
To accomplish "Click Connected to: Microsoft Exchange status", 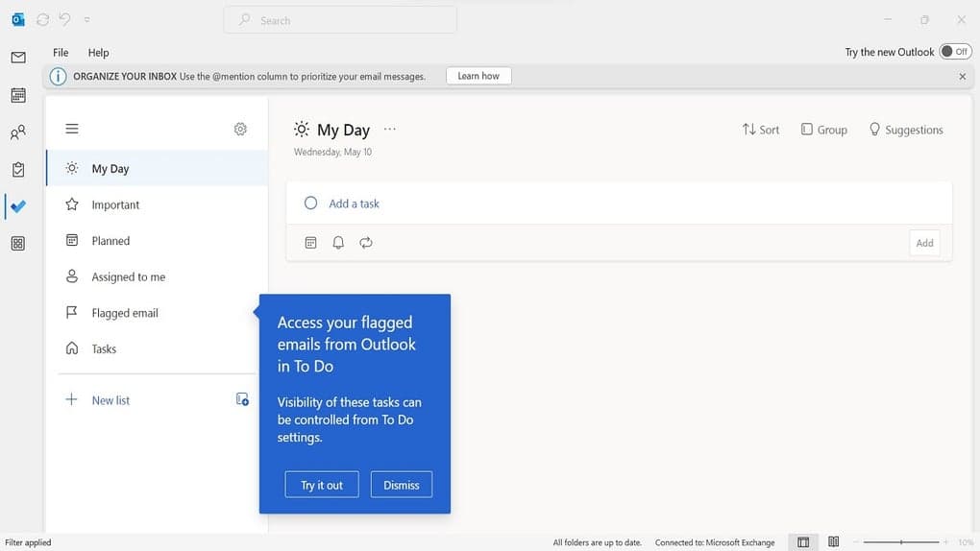I will click(715, 542).
